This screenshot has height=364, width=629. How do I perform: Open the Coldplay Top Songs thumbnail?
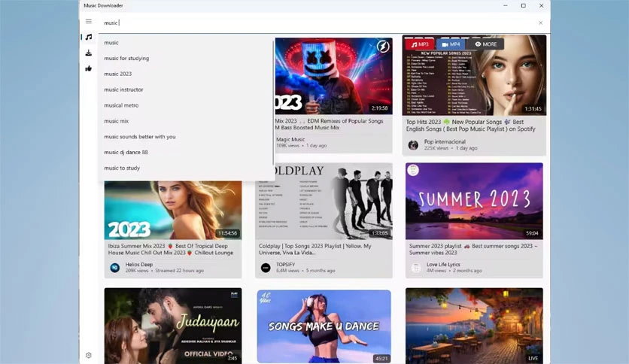click(324, 202)
